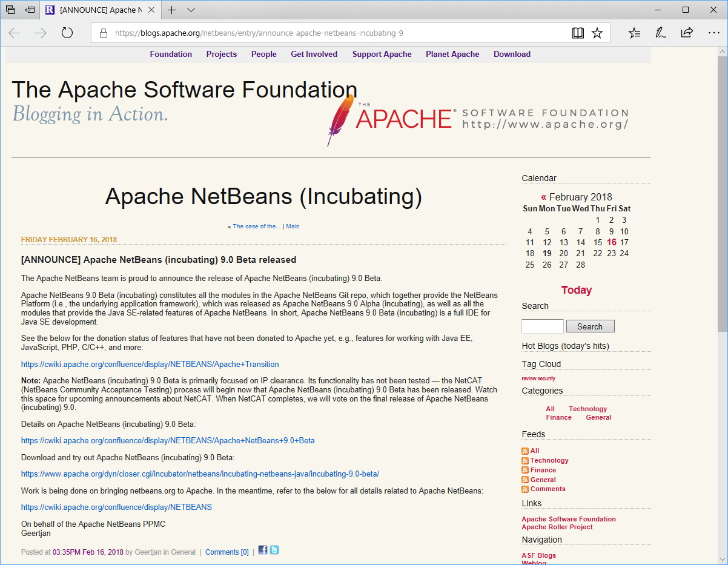
Task: Toggle reading view with the book icon
Action: (x=577, y=33)
